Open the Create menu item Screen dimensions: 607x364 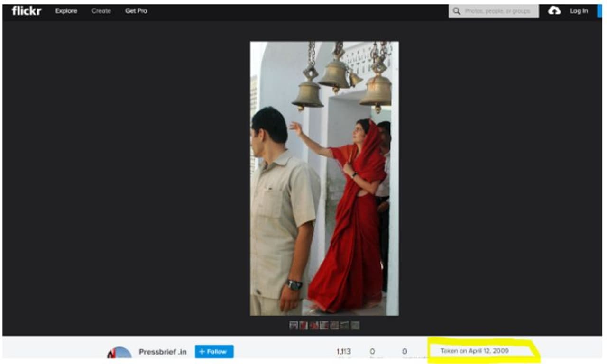pos(101,11)
